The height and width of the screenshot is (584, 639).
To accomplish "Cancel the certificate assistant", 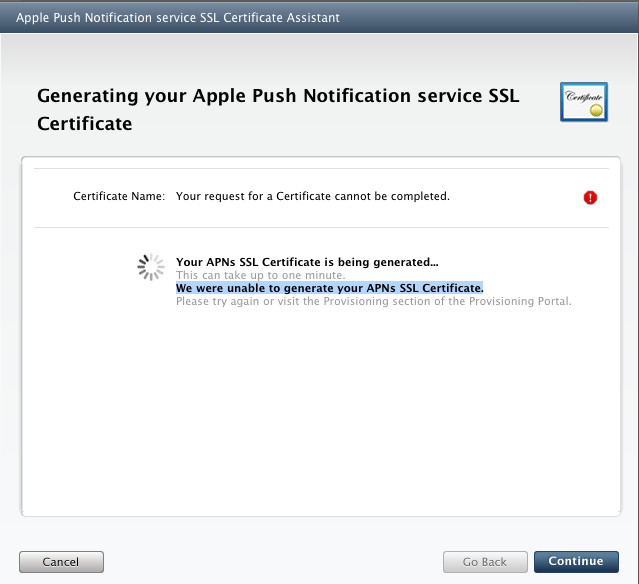I will pyautogui.click(x=62, y=562).
